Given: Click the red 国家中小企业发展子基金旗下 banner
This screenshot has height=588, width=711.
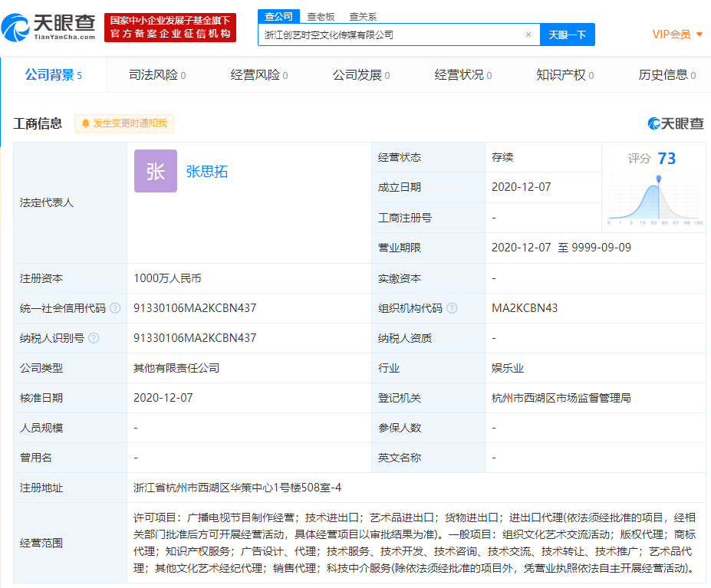Looking at the screenshot, I should 170,28.
